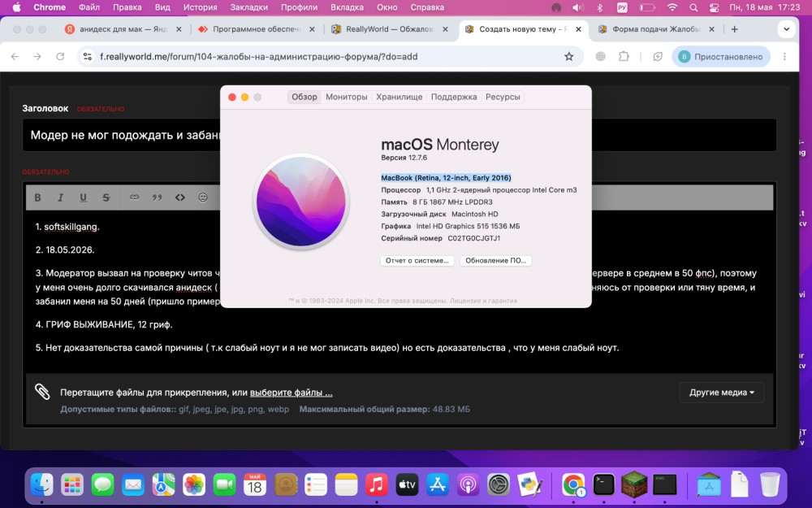Open the History menu in the menu bar

coord(200,7)
